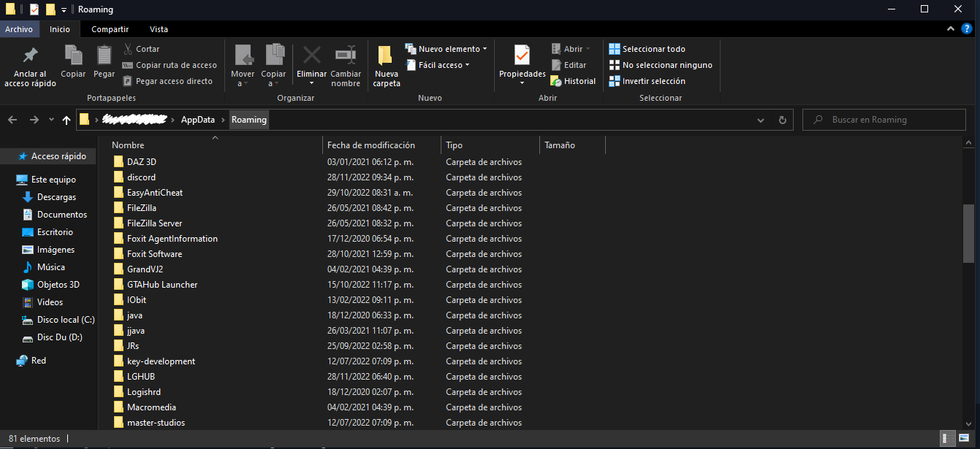Open the Nuevo elemento dropdown
980x449 pixels.
[447, 49]
